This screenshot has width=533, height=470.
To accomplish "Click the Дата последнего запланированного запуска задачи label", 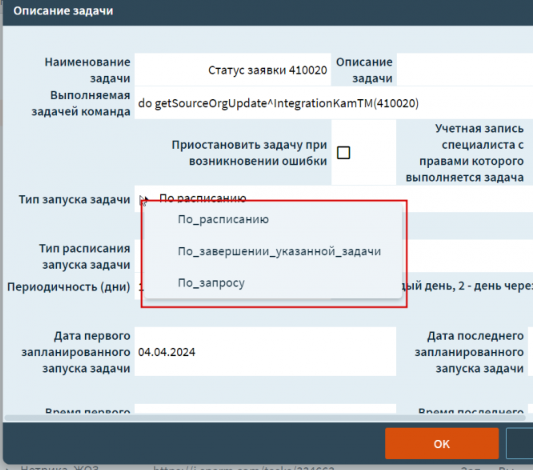I will (x=469, y=352).
